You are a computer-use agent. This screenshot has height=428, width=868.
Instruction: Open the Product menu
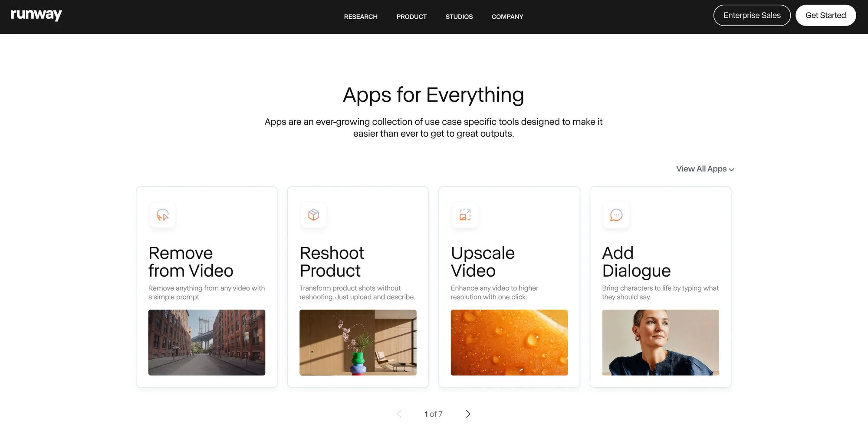coord(411,17)
